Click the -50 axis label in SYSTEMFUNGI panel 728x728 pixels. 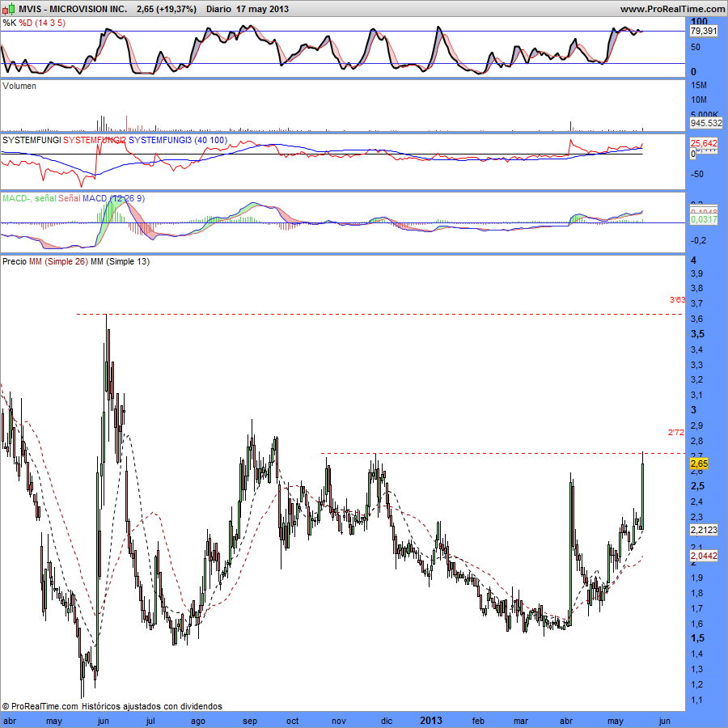pos(697,174)
